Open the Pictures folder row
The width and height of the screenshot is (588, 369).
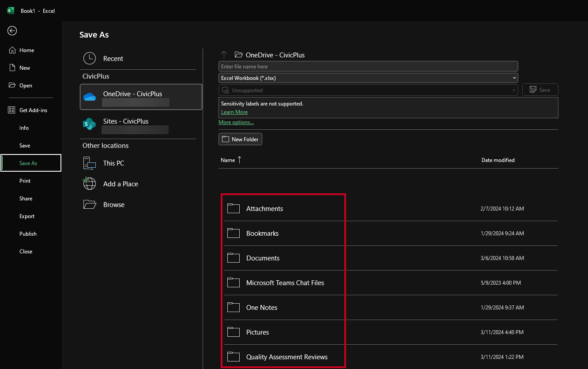point(391,332)
